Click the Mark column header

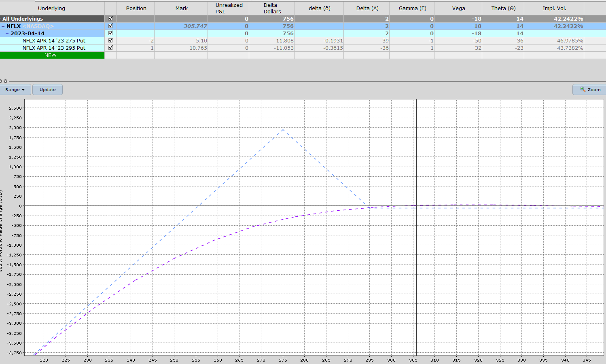(181, 8)
